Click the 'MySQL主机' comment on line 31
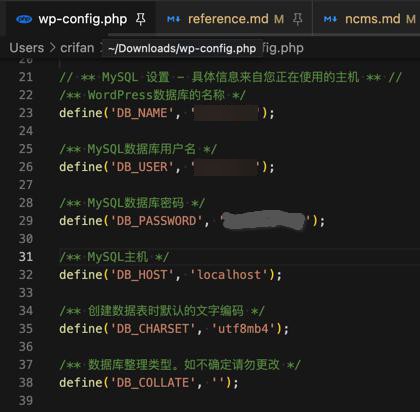This screenshot has width=420, height=412. coord(114,257)
